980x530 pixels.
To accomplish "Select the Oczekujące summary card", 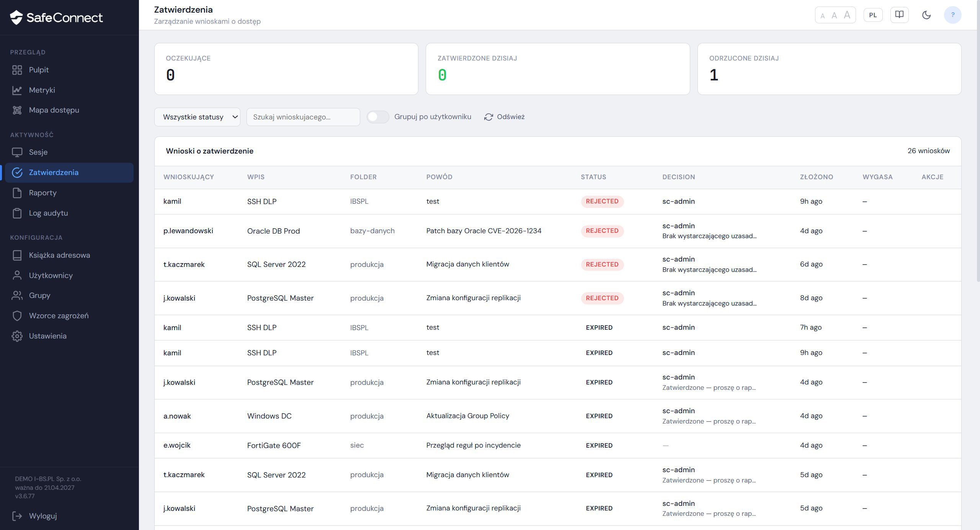I will coord(286,69).
